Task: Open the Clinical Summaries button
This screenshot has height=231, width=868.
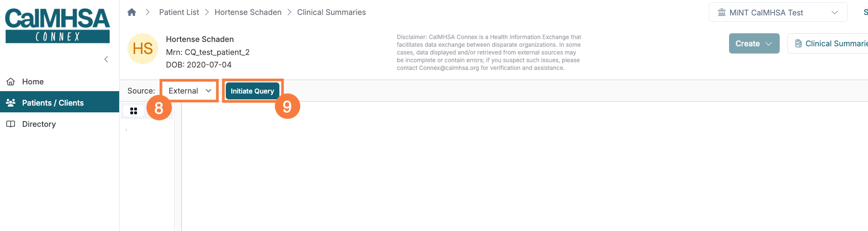Action: pyautogui.click(x=828, y=43)
